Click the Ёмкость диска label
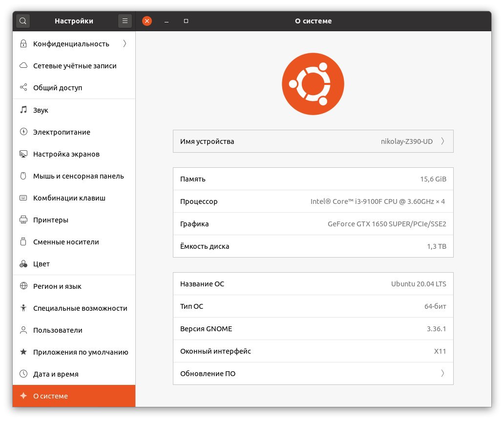The width and height of the screenshot is (504, 421). (x=205, y=246)
